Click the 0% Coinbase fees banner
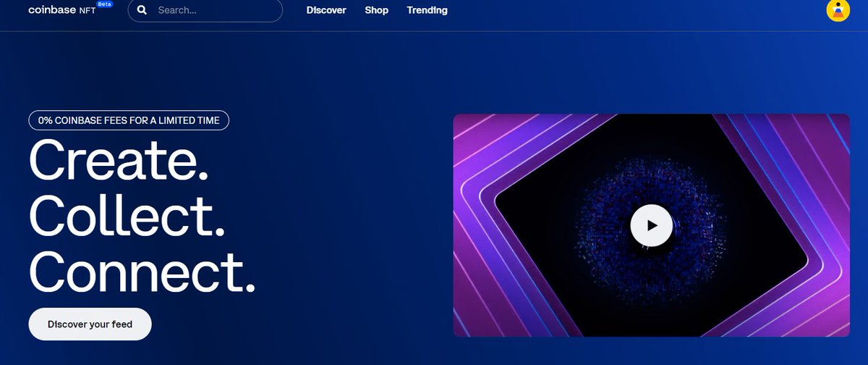The height and width of the screenshot is (365, 868). (129, 120)
